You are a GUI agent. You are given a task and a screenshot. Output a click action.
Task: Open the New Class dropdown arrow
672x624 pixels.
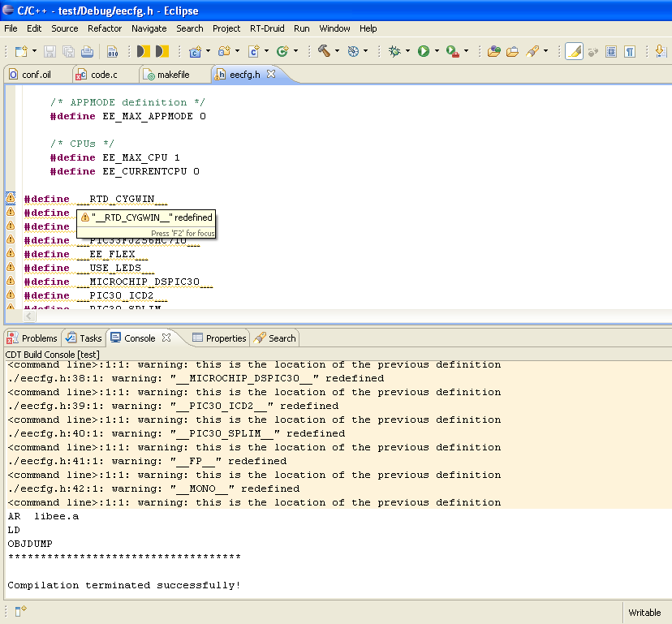[295, 51]
